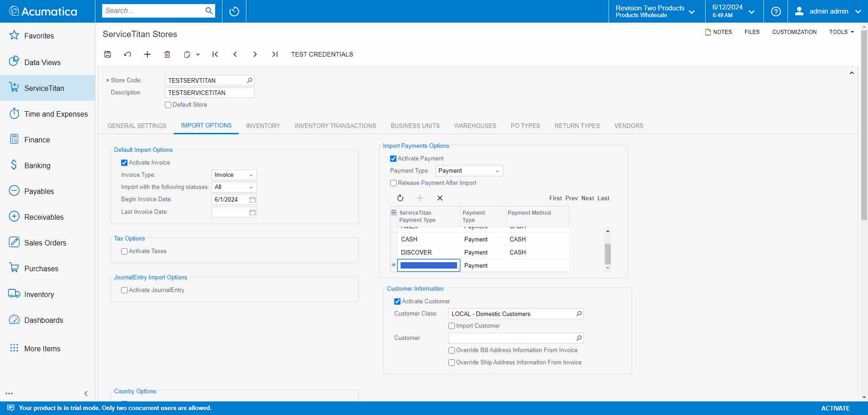Click TEST CREDENTIALS button
Screen dimensions: 868x415
coord(322,54)
